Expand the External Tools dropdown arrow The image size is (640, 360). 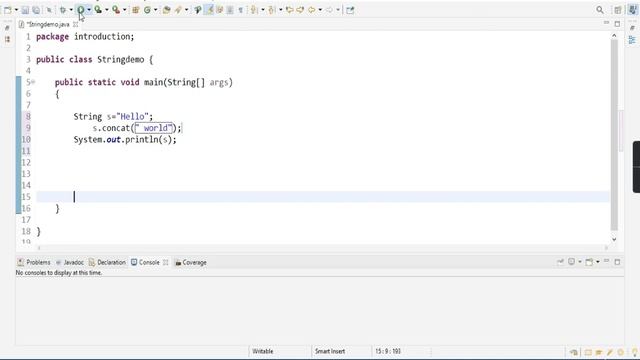pyautogui.click(x=124, y=10)
